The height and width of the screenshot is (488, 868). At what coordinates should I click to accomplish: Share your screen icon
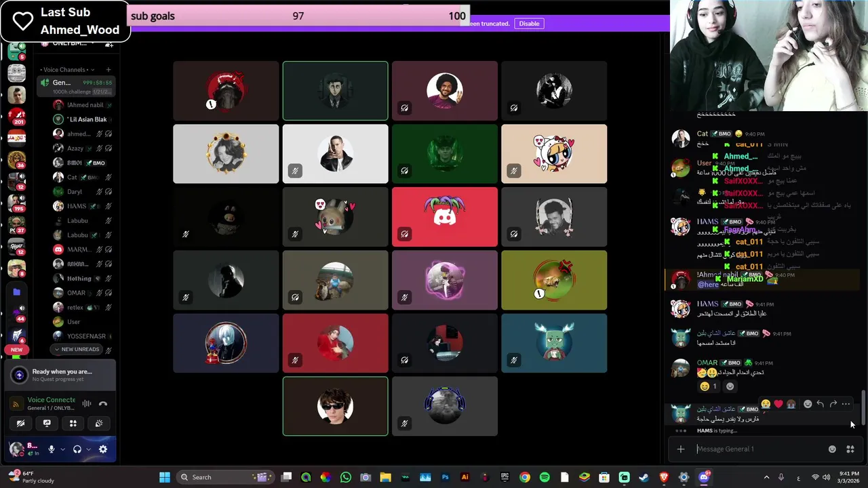(x=47, y=423)
